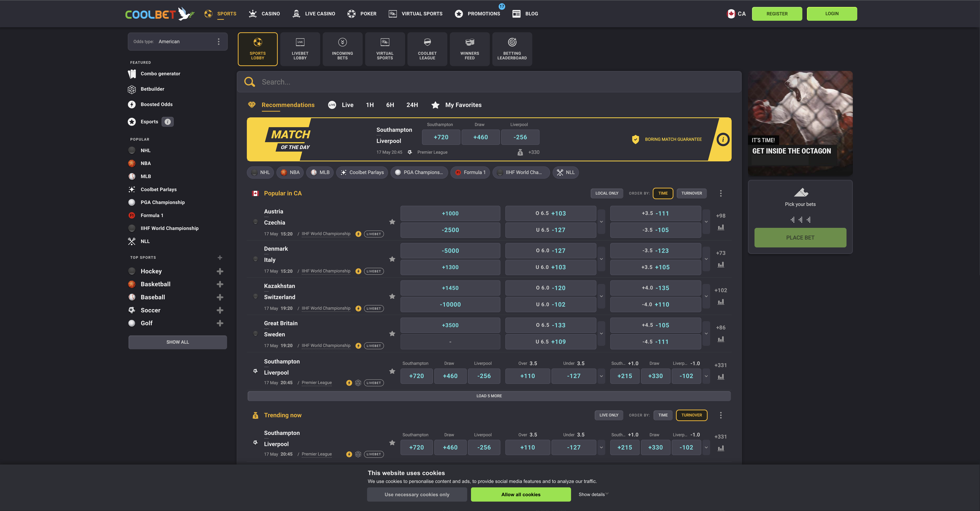The height and width of the screenshot is (511, 980).
Task: Click the Esports info icon in sidebar
Action: [167, 122]
